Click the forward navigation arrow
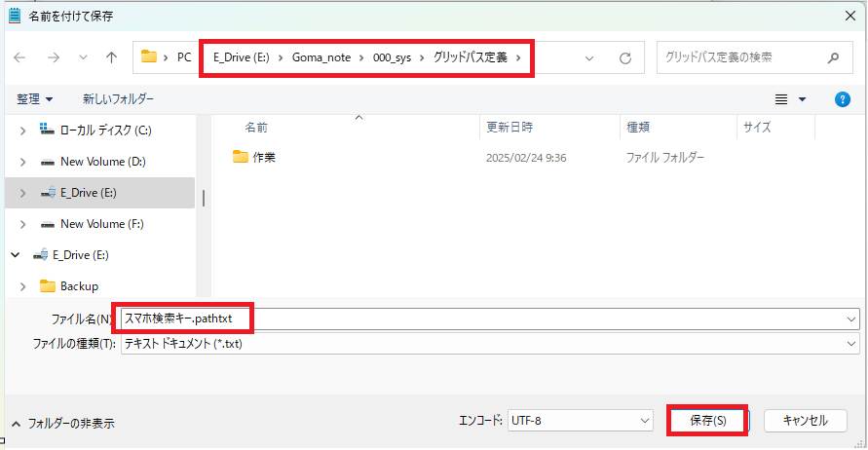 point(54,57)
